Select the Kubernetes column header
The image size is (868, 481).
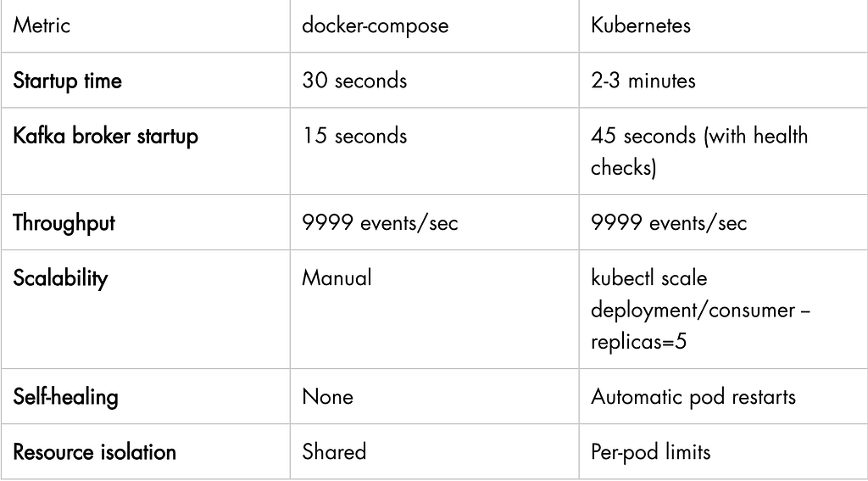coord(723,26)
